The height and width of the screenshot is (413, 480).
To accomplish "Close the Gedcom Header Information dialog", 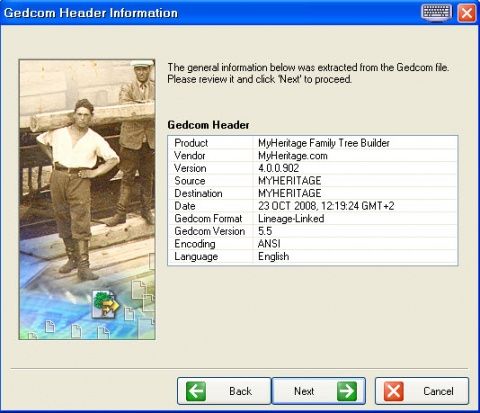I will (467, 13).
